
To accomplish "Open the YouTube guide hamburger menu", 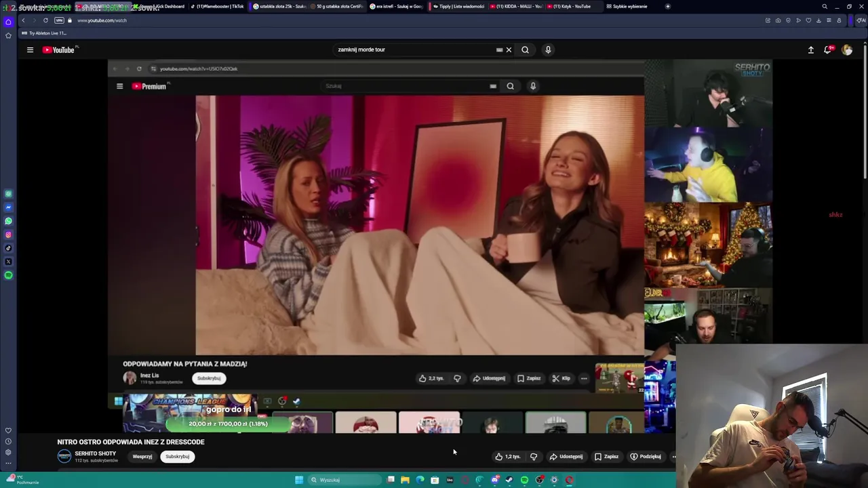I will pyautogui.click(x=30, y=49).
